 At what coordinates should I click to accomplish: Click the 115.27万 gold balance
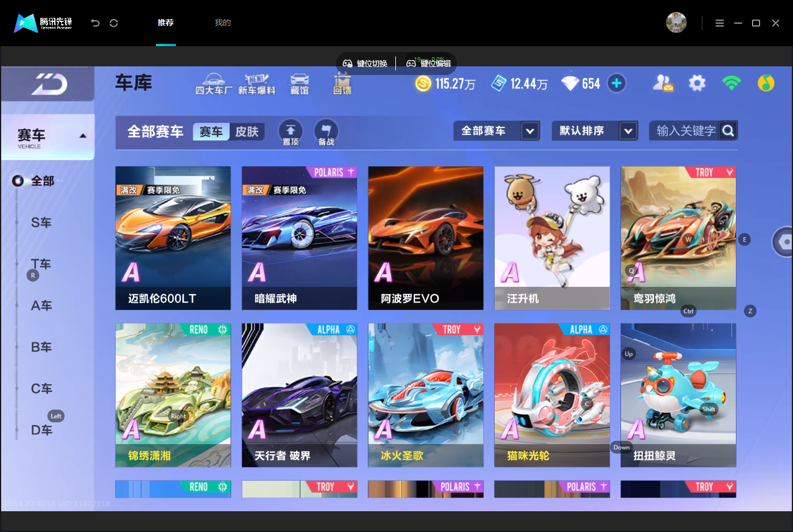455,84
